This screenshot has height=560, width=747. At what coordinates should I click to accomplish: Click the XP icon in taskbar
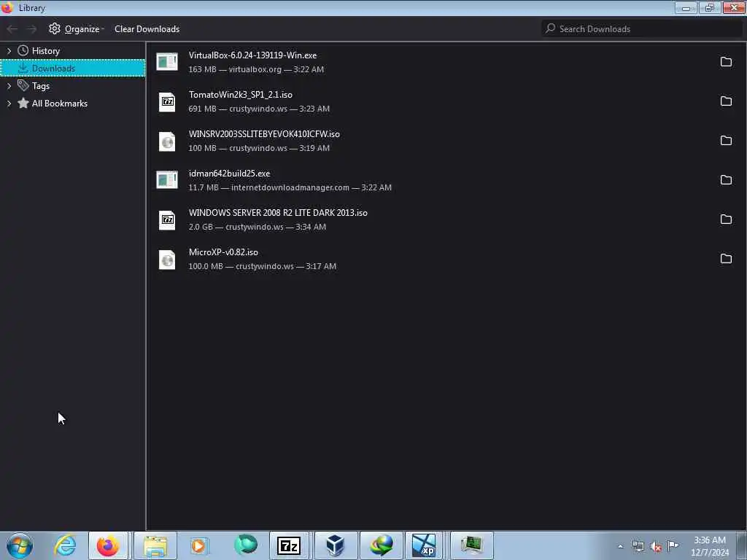tap(424, 545)
